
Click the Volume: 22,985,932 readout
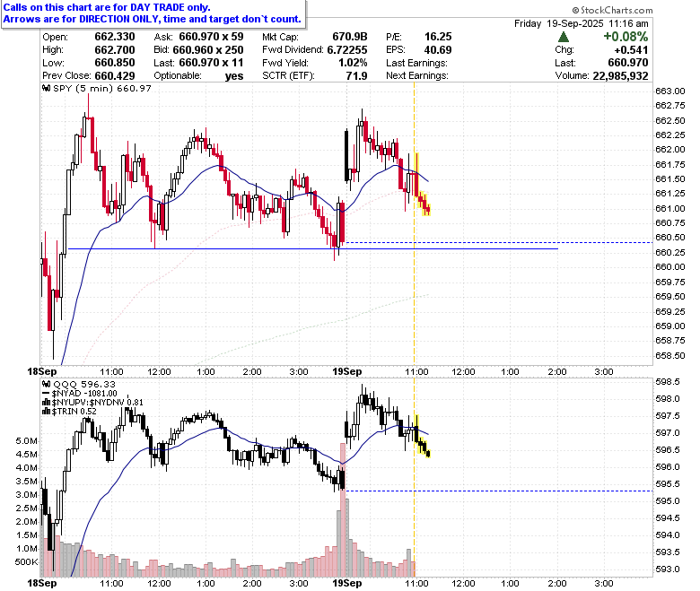click(601, 76)
